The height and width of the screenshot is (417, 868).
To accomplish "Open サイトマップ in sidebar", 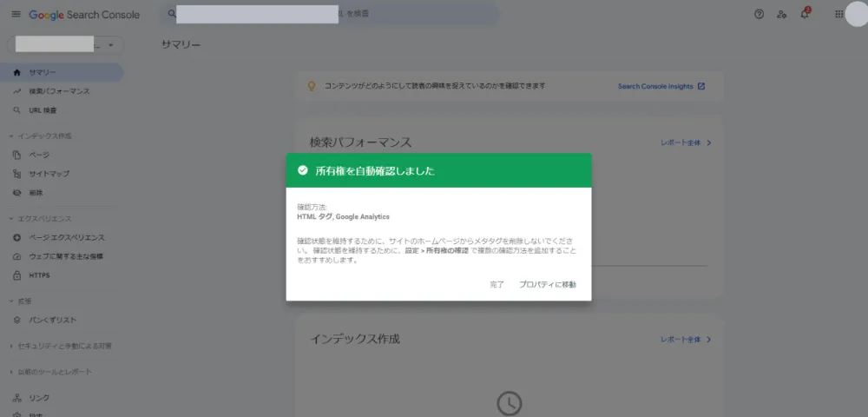I will [x=62, y=174].
